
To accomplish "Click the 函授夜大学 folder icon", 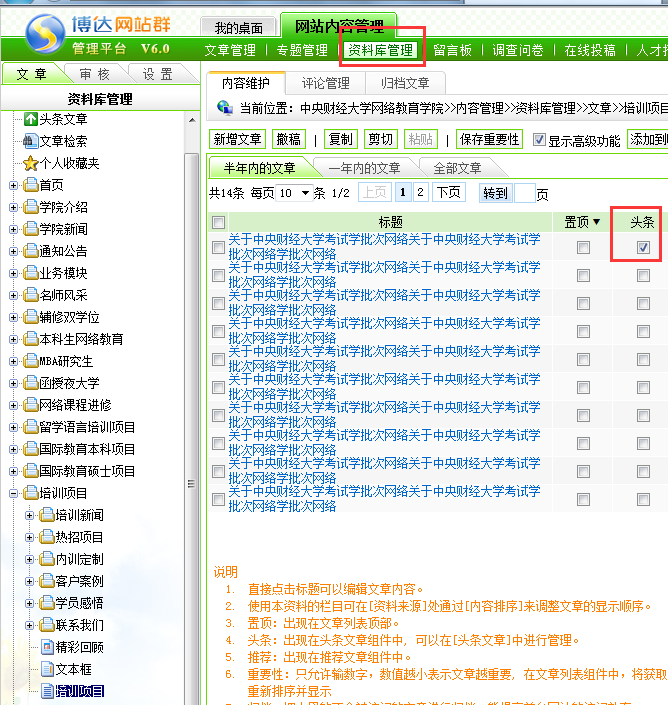I will click(31, 383).
